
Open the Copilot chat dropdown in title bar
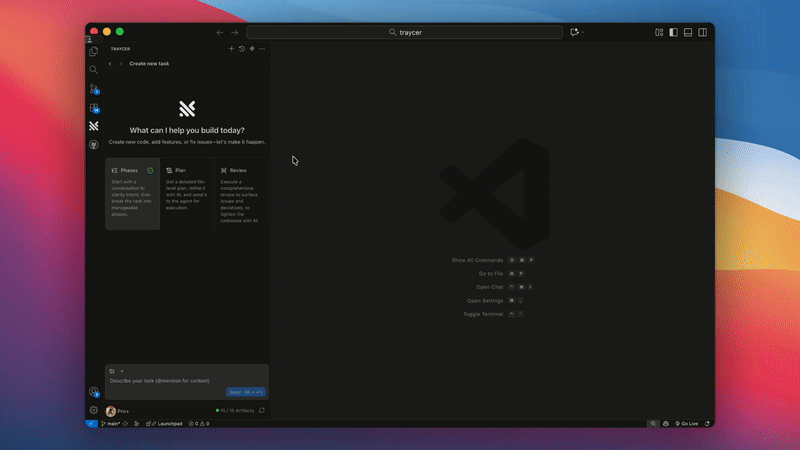(583, 32)
